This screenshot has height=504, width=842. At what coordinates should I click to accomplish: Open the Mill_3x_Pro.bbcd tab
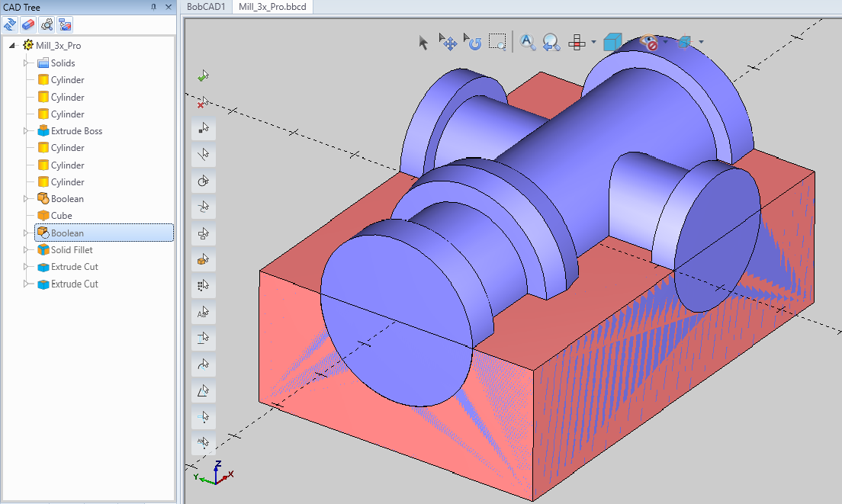click(272, 6)
